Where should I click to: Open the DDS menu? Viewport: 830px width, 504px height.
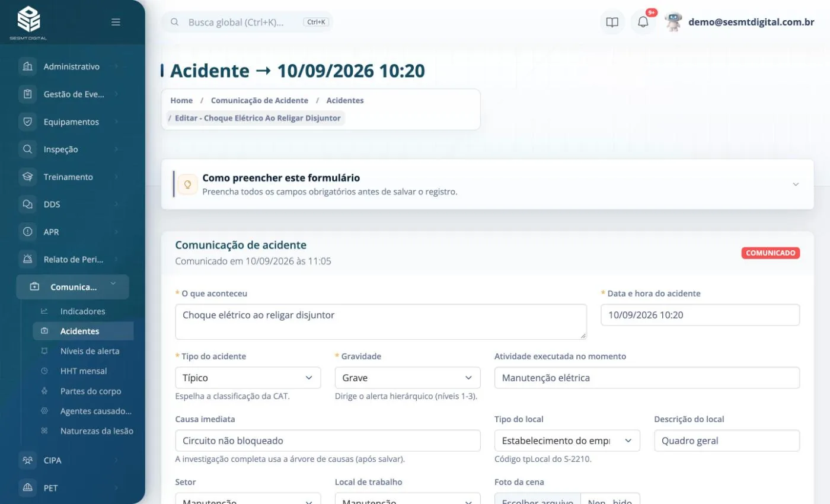(72, 204)
